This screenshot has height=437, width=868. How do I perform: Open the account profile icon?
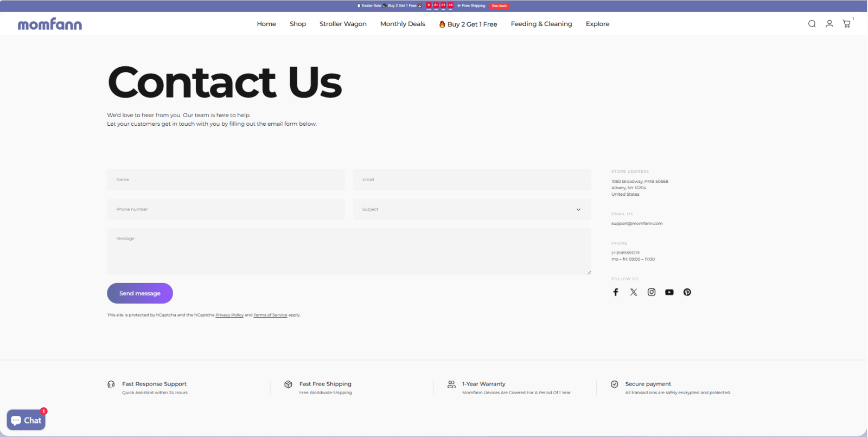[829, 24]
